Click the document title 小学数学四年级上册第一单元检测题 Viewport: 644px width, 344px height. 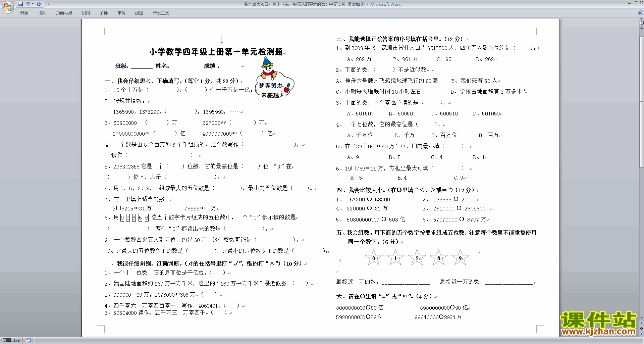tap(216, 52)
